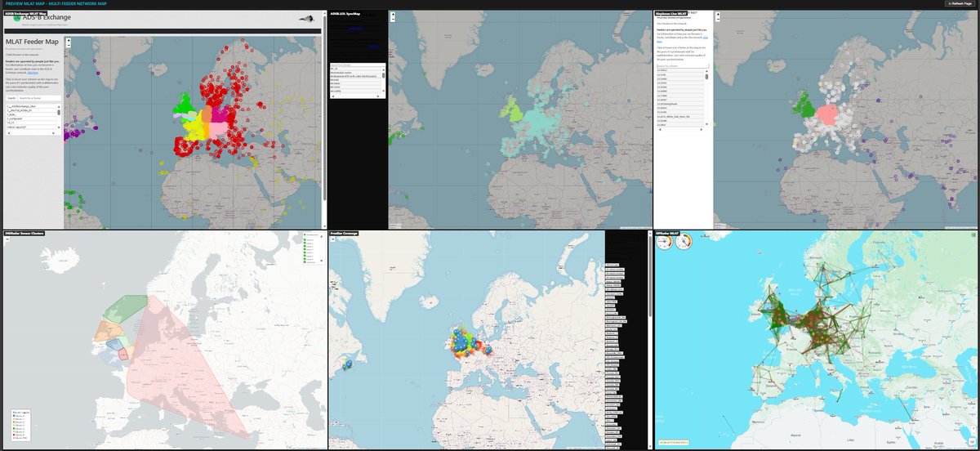Click the left arrow under Airplanes.Live feeder list

coord(660,129)
